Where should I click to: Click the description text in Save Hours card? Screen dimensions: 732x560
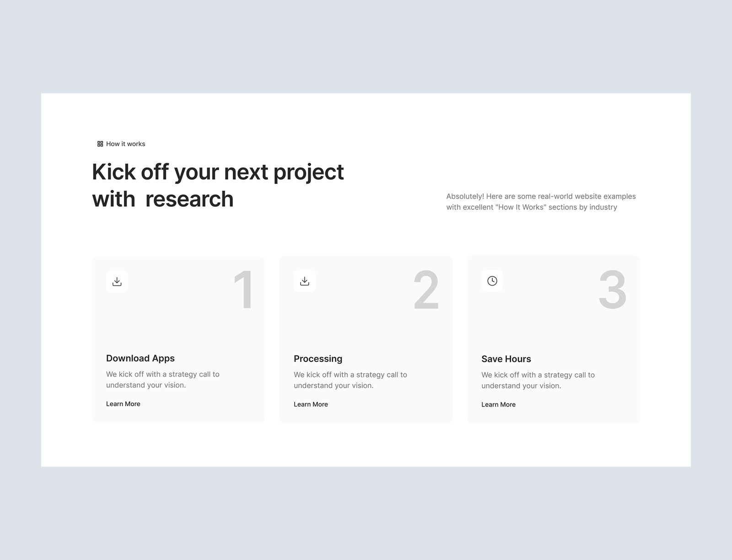point(538,380)
